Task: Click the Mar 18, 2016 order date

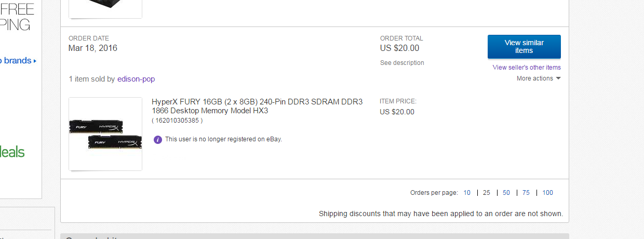Action: click(93, 48)
